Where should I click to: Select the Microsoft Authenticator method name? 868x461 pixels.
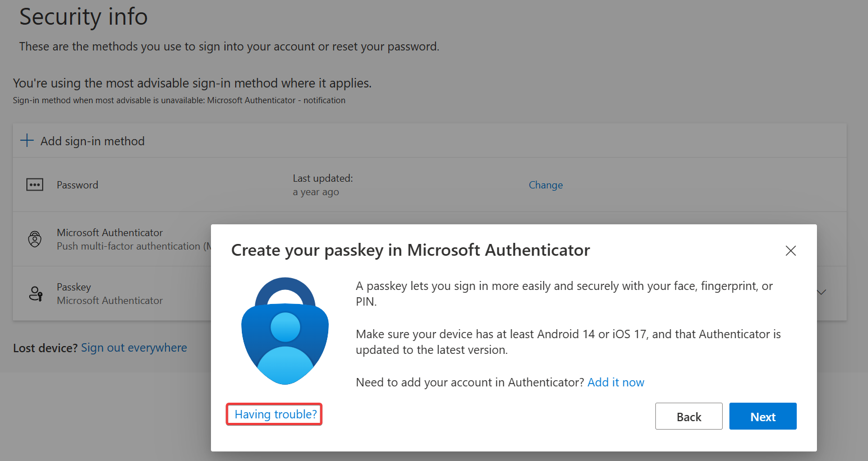[x=110, y=233]
